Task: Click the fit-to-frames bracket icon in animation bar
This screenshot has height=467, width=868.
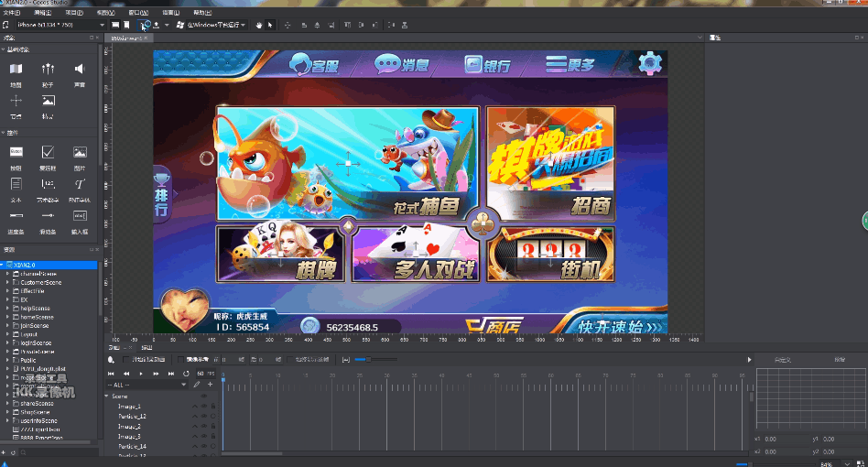Action: point(346,360)
